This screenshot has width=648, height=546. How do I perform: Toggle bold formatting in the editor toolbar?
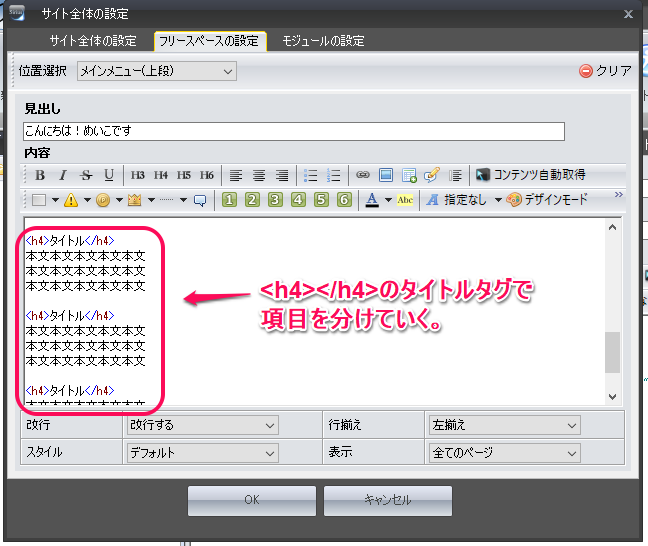[40, 175]
